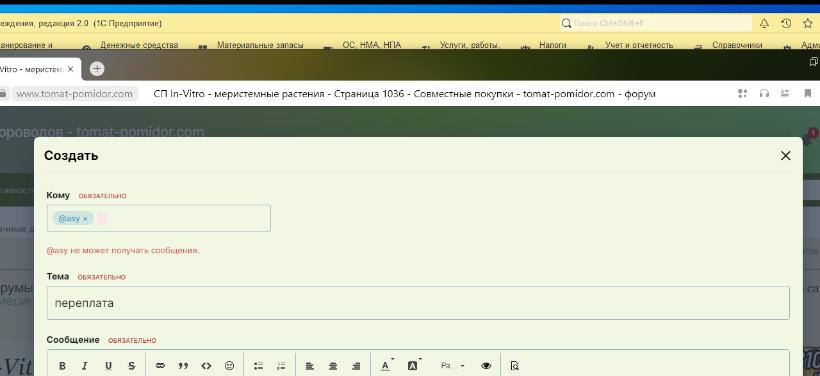Insert a code block

point(206,366)
